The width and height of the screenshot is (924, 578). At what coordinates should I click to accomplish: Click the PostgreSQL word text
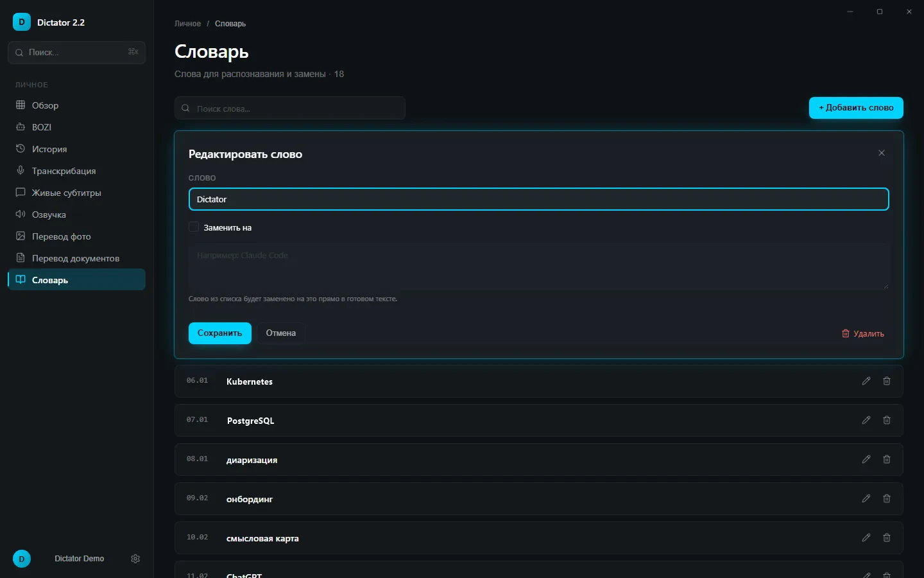250,421
